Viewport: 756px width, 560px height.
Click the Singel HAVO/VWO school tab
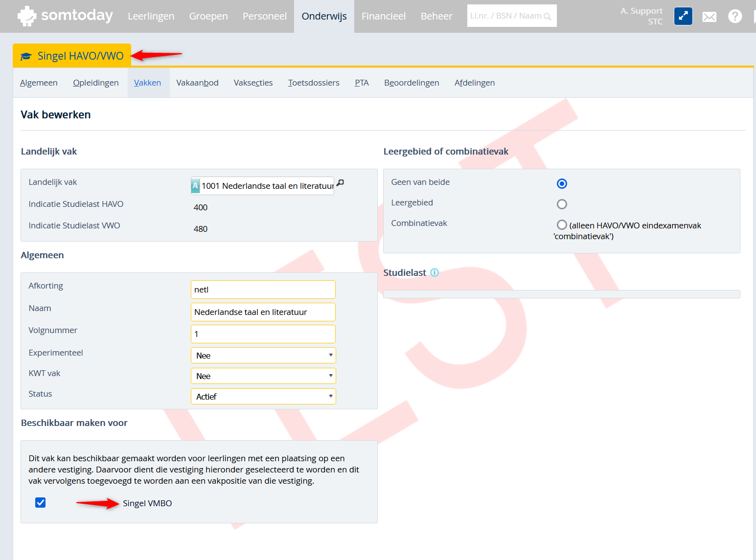[72, 56]
